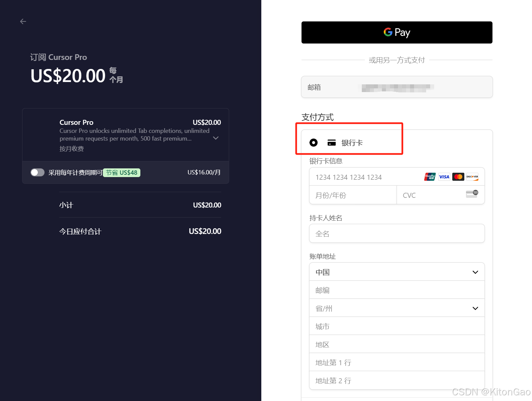Click the 支付方式 section heading
The image size is (532, 401).
(318, 117)
